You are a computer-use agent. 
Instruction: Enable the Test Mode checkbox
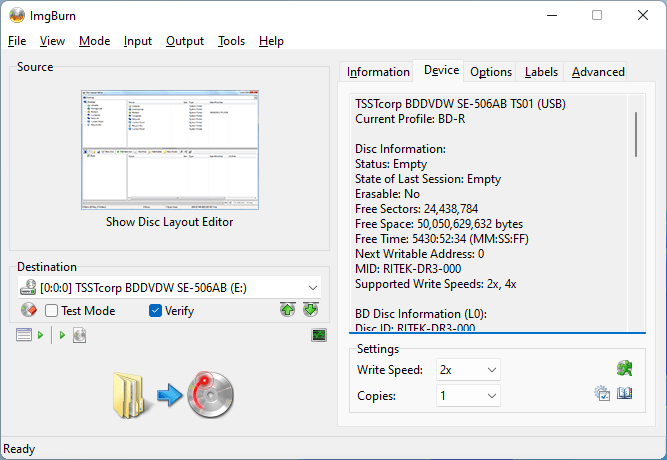pos(52,311)
